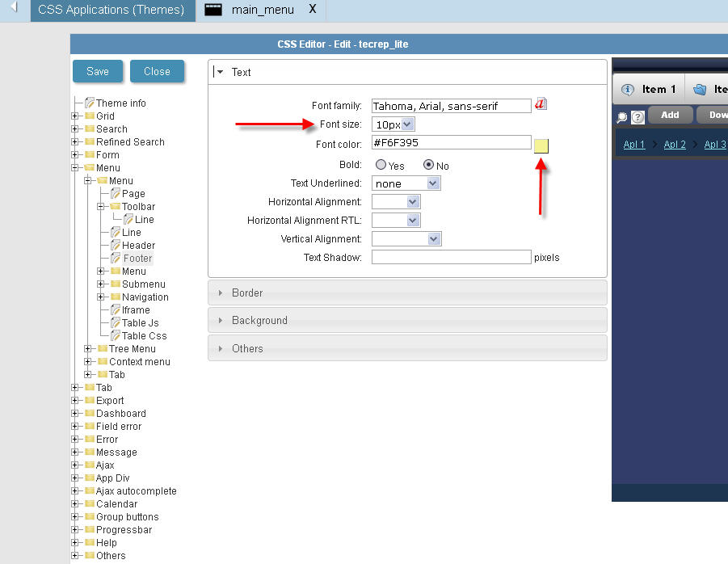
Task: Open the Theme info page
Action: (120, 103)
